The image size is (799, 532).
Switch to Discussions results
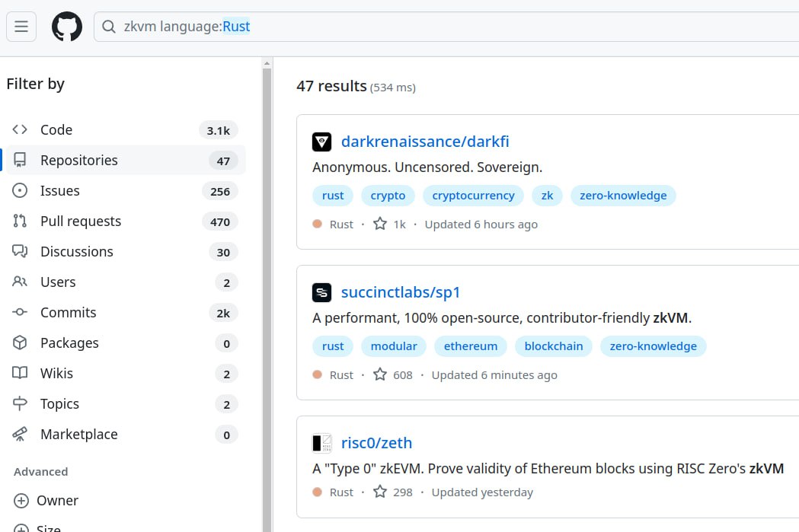[76, 252]
